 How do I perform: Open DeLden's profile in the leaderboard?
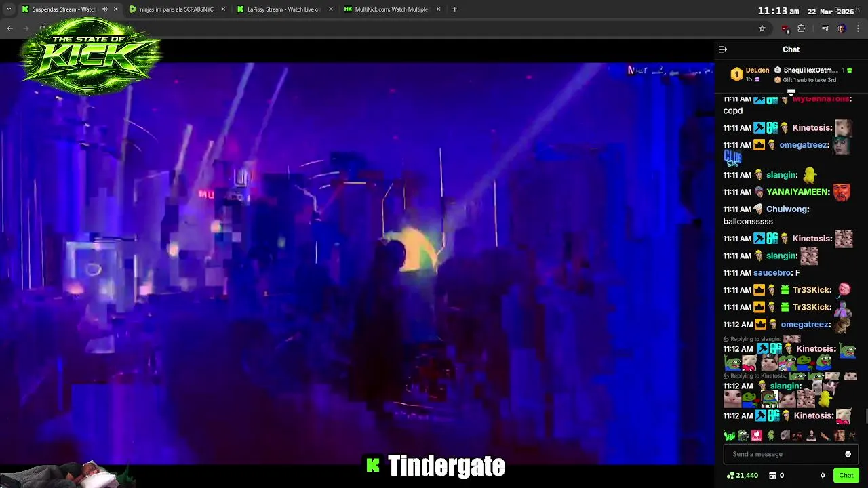coord(757,70)
